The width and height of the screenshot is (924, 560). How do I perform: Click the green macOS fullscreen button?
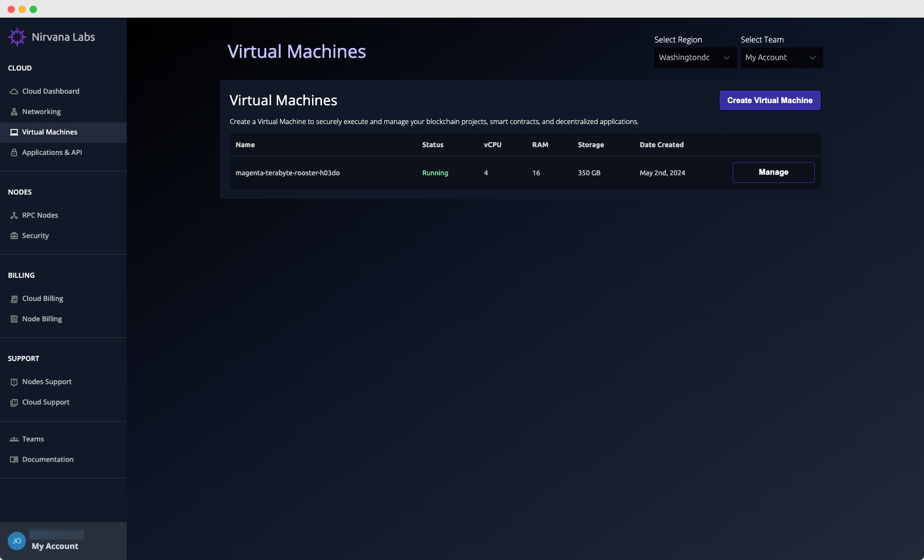click(33, 9)
